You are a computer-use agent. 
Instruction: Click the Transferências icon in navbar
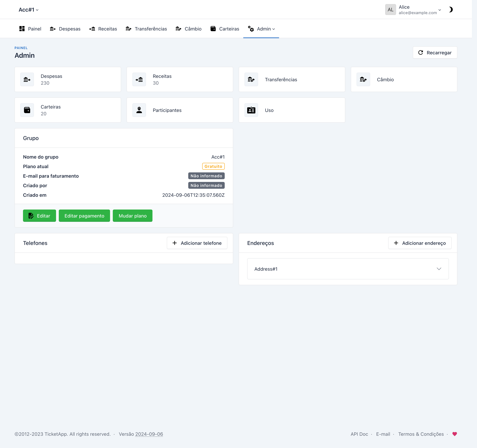129,29
